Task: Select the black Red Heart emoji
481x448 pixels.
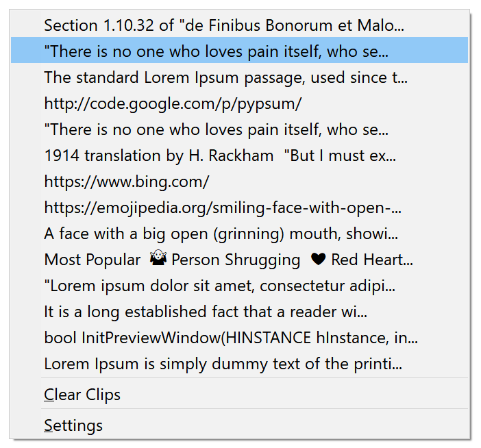Action: click(318, 260)
